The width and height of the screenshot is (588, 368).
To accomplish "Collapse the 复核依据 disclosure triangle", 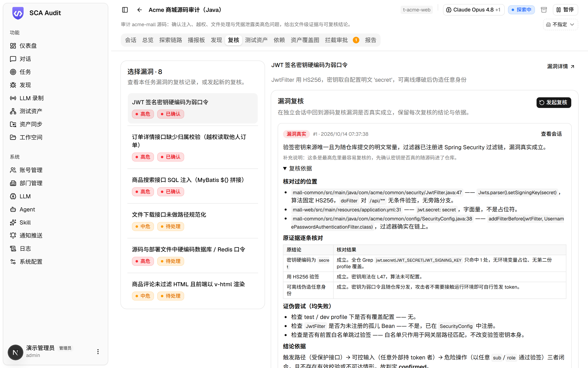I will 285,168.
